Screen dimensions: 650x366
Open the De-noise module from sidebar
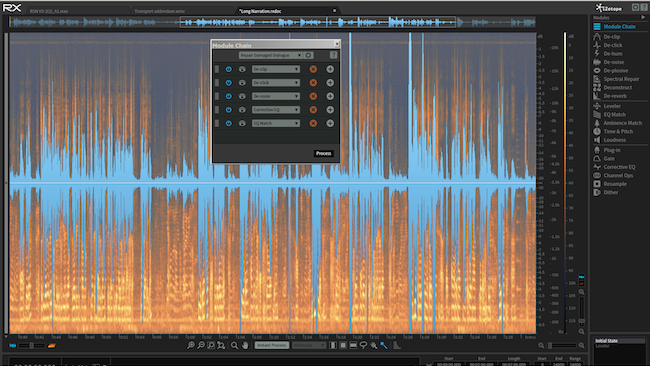[x=609, y=62]
